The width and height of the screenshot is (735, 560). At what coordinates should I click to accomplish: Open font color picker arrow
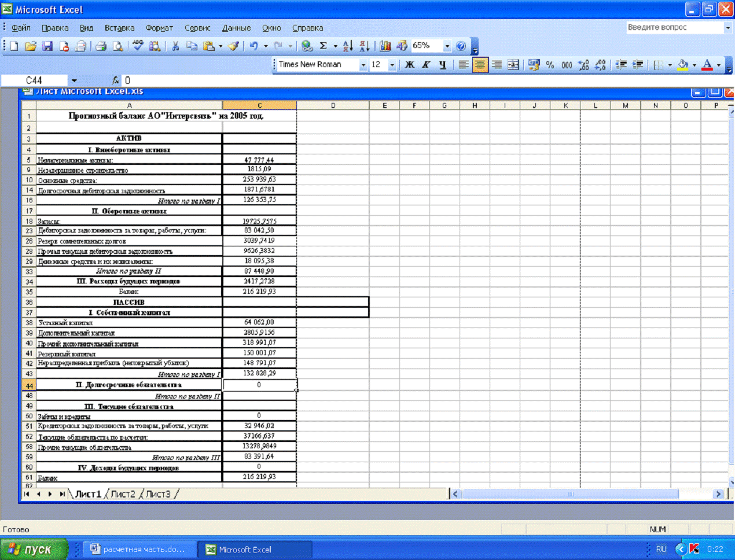click(x=718, y=65)
